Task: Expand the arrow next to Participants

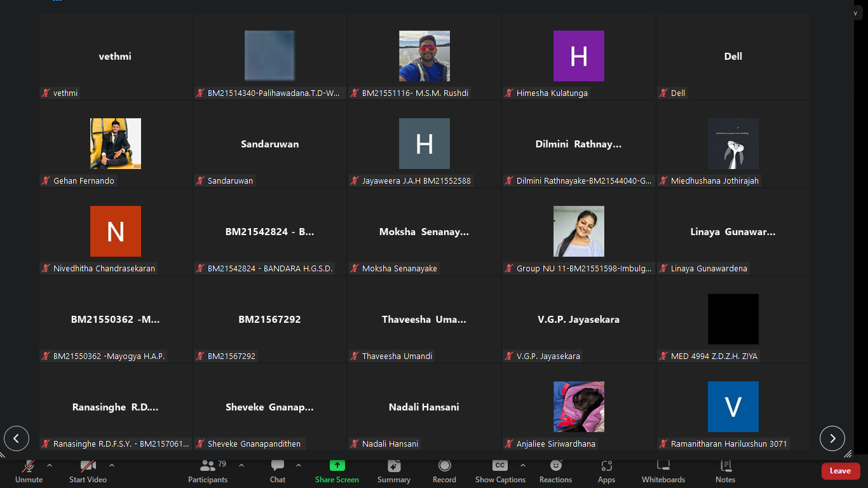Action: coord(241,465)
